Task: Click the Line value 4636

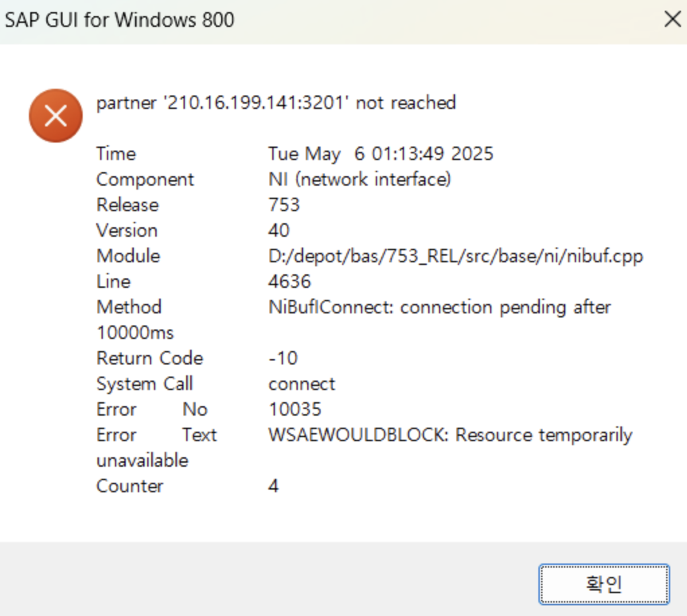Action: (x=290, y=282)
